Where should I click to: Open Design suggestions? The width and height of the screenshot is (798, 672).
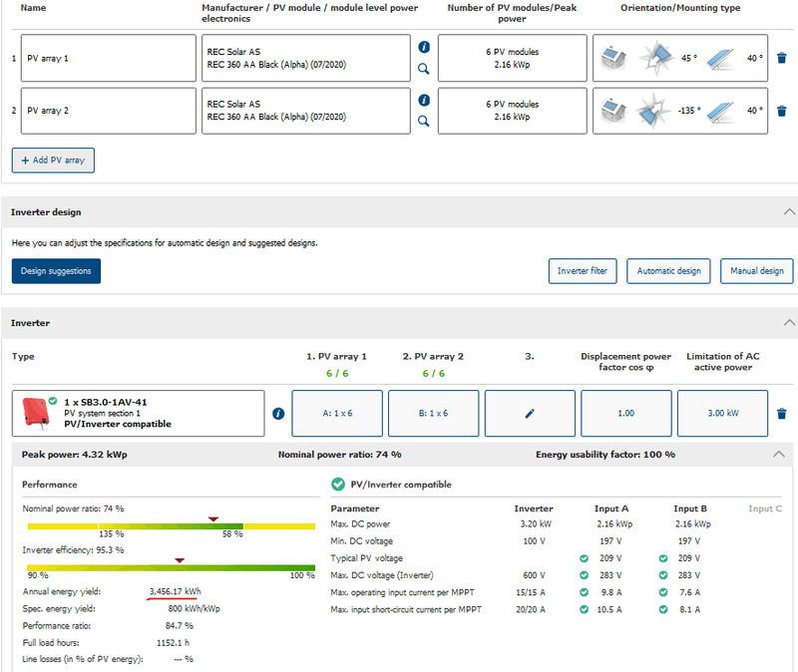click(56, 271)
